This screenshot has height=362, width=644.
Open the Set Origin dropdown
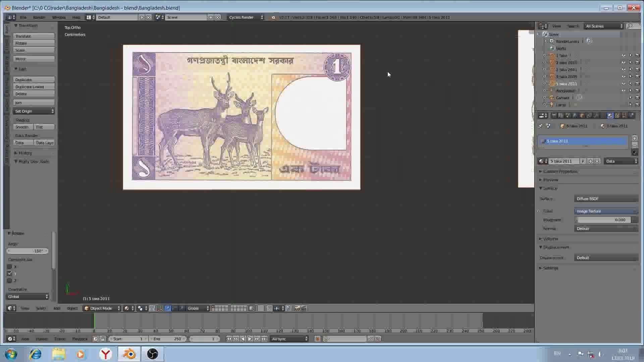coord(34,111)
